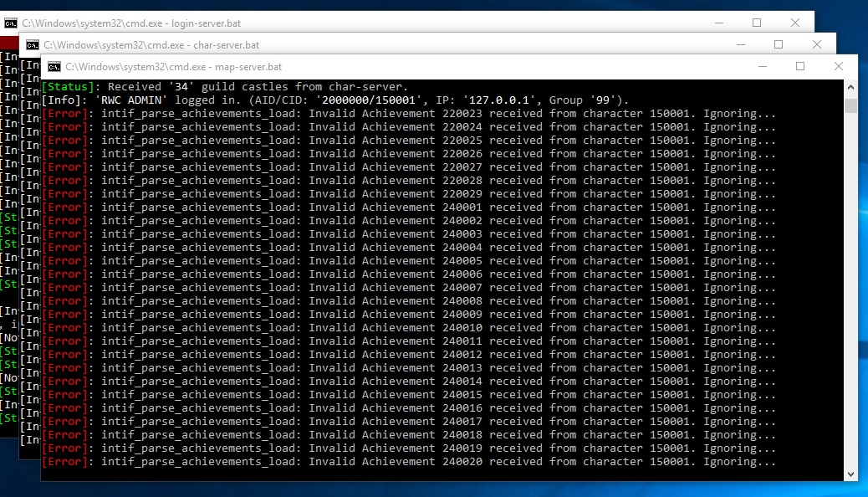Minimize the char-server.bat window
Viewport: 868px width, 497px height.
pos(741,45)
